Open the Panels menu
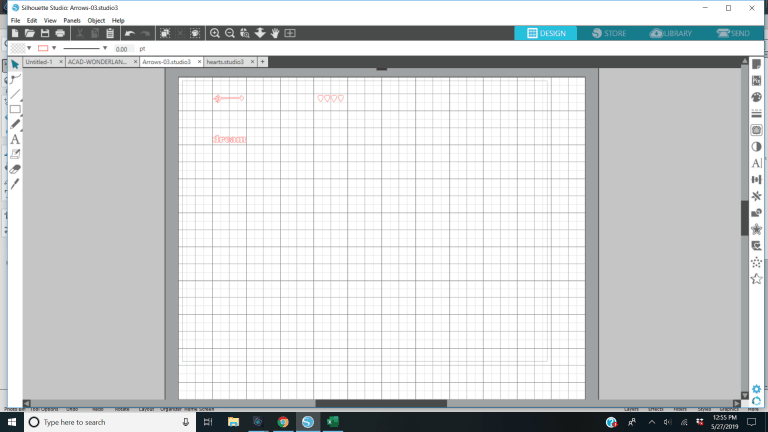768x432 pixels. (x=72, y=20)
